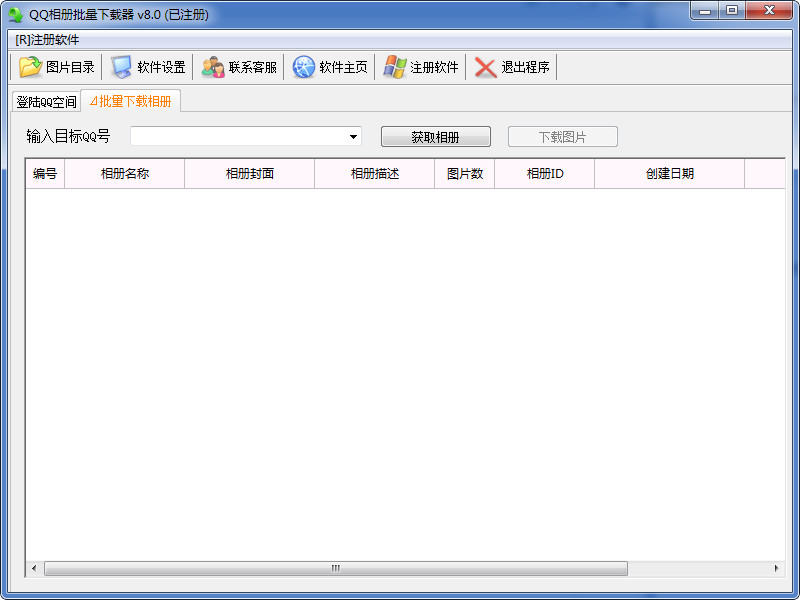The width and height of the screenshot is (800, 600).
Task: Switch to the 登陆QQ空间 tab
Action: 46,102
